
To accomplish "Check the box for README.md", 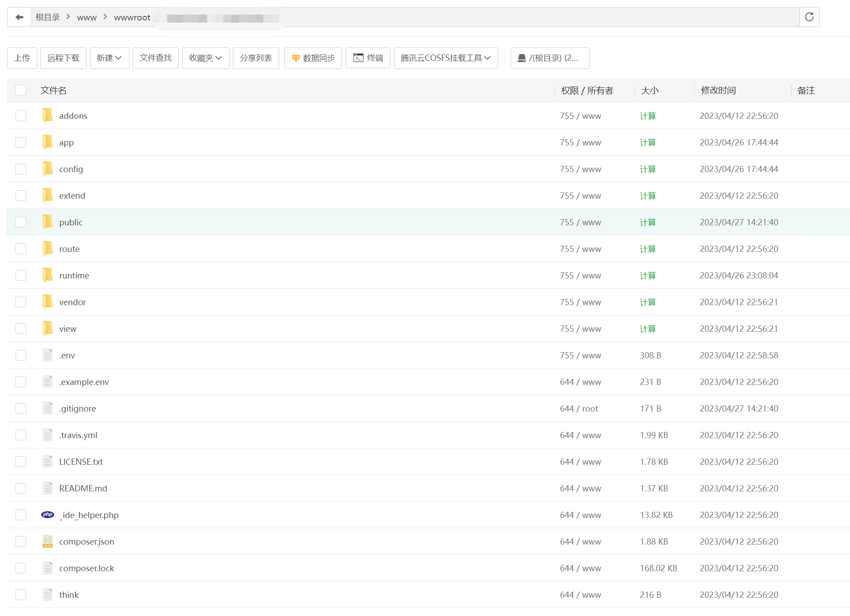I will tap(21, 488).
